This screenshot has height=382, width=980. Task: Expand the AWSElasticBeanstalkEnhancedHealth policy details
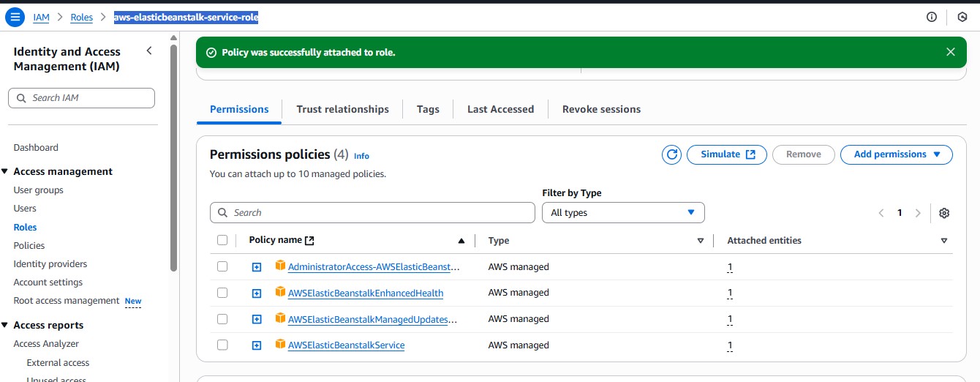click(257, 293)
